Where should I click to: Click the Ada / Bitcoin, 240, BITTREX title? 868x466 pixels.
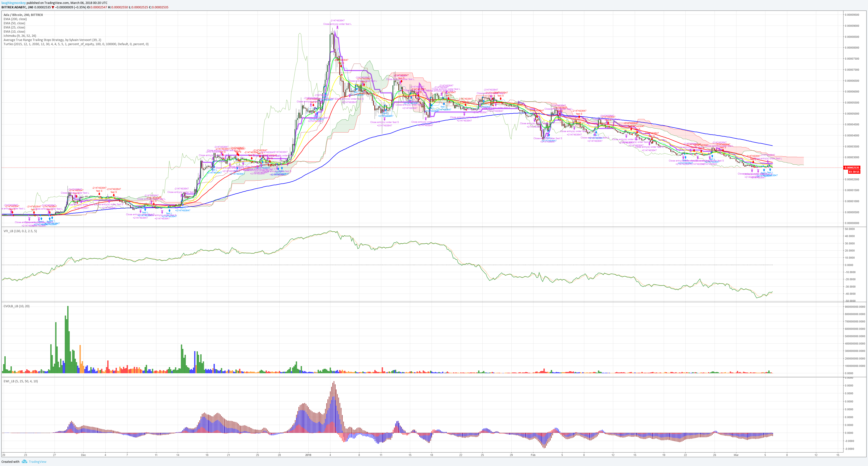(23, 15)
